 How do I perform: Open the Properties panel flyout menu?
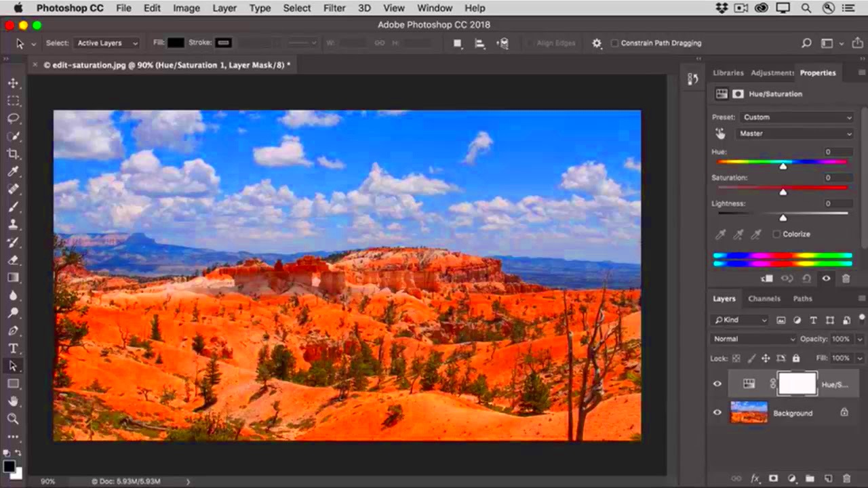(862, 73)
